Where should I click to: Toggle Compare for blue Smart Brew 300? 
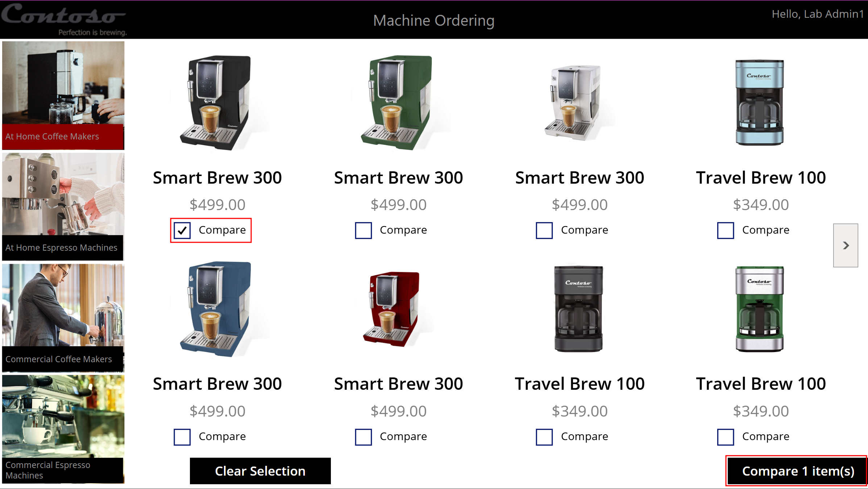(182, 437)
